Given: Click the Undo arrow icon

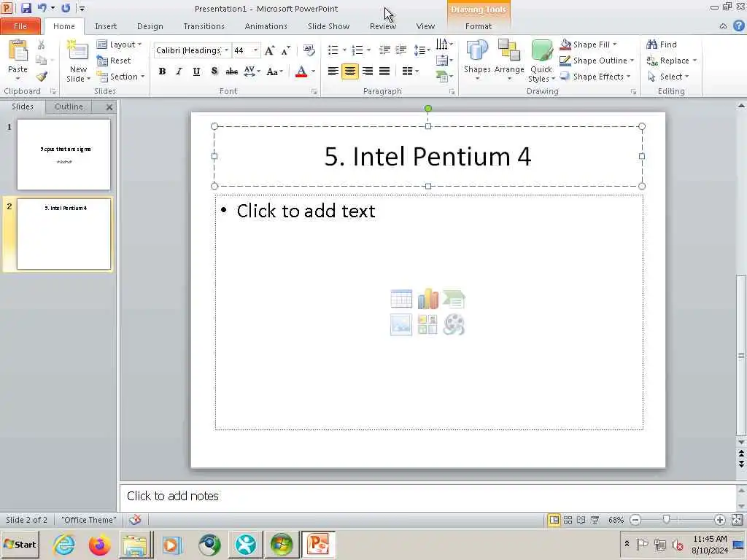Looking at the screenshot, I should tap(42, 8).
